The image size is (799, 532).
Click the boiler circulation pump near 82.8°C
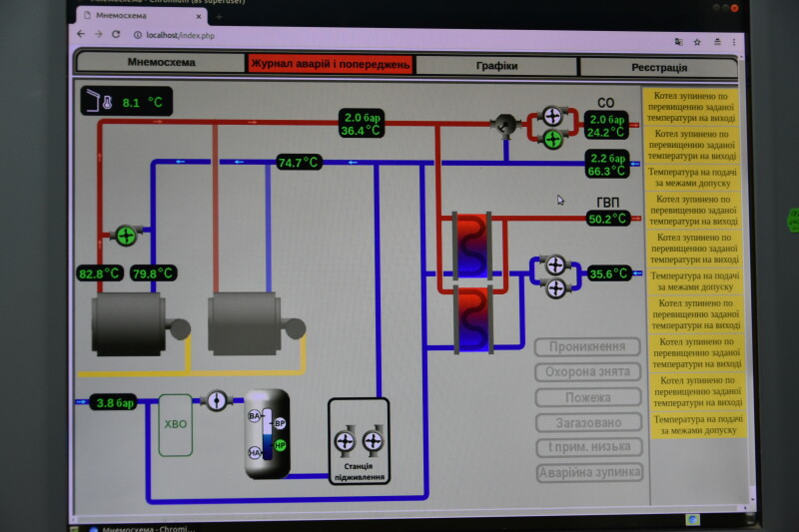[x=126, y=236]
